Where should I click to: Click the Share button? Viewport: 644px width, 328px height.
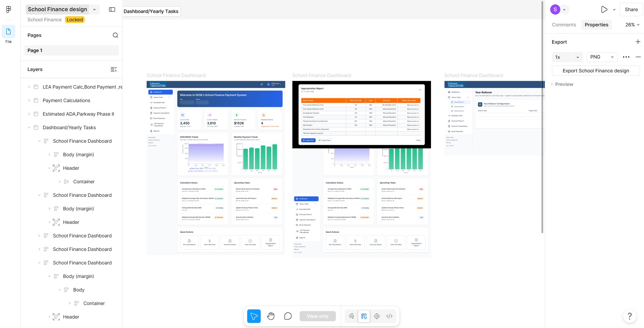click(631, 9)
